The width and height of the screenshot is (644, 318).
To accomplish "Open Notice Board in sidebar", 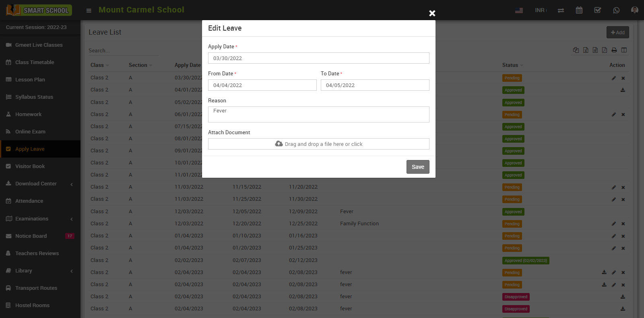I will click(x=31, y=236).
